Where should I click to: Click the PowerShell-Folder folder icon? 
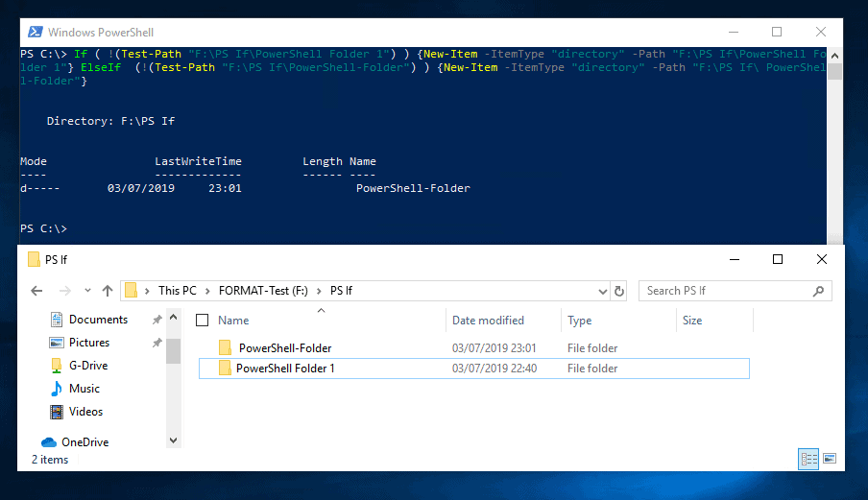pos(225,348)
